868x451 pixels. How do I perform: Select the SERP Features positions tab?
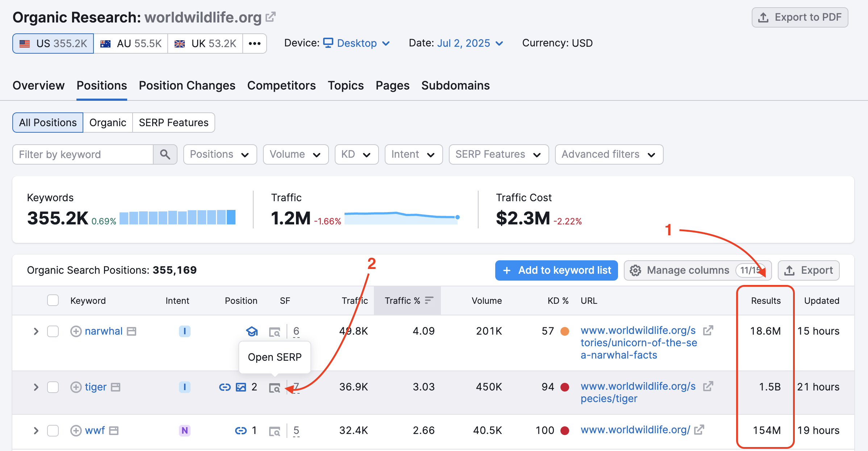coord(174,123)
